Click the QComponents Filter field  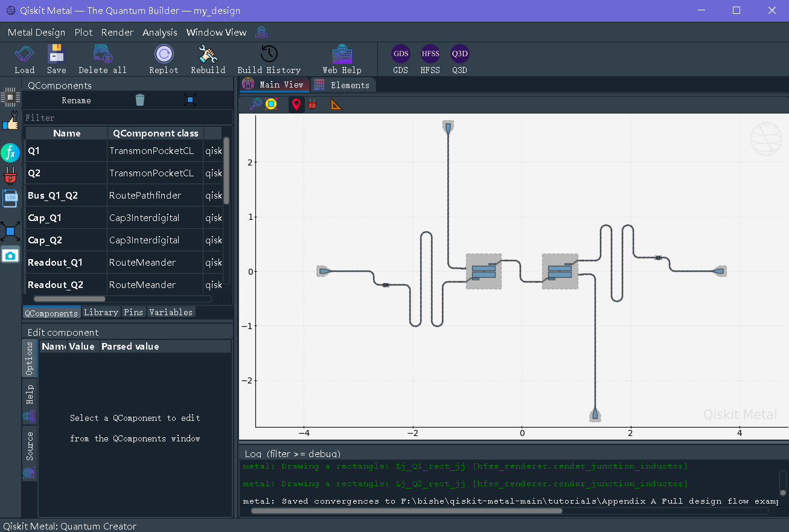click(x=127, y=118)
